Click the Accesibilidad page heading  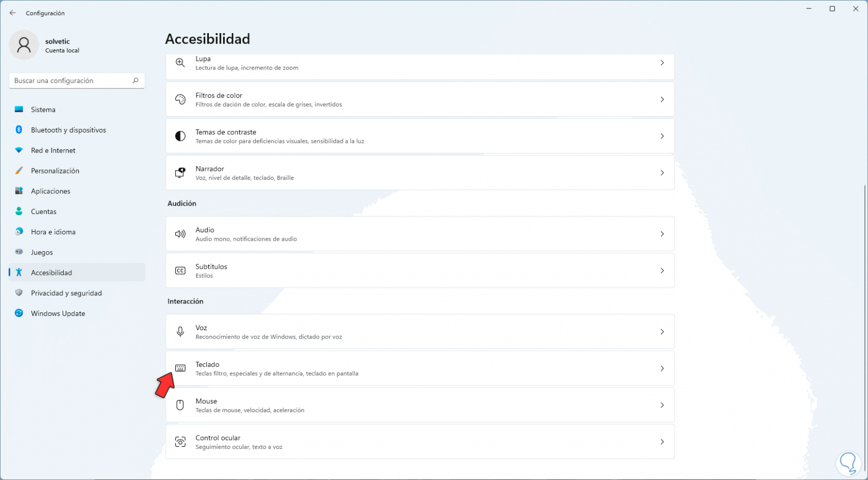(207, 39)
